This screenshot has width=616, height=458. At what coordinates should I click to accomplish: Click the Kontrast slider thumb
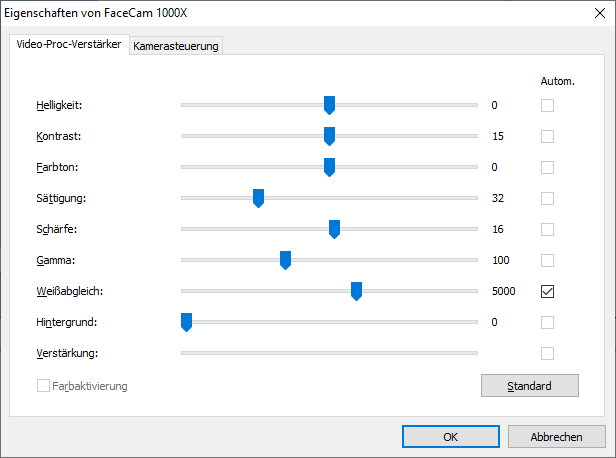(329, 136)
